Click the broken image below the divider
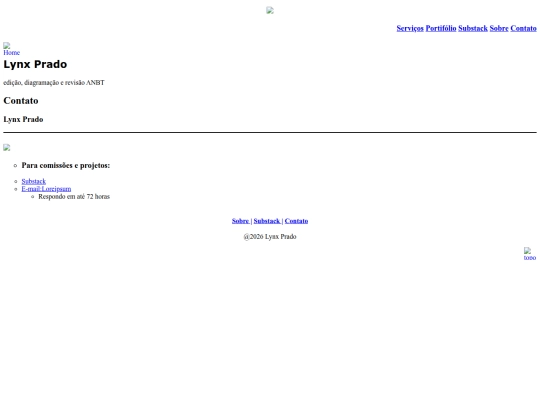This screenshot has height=405, width=540. point(7,147)
